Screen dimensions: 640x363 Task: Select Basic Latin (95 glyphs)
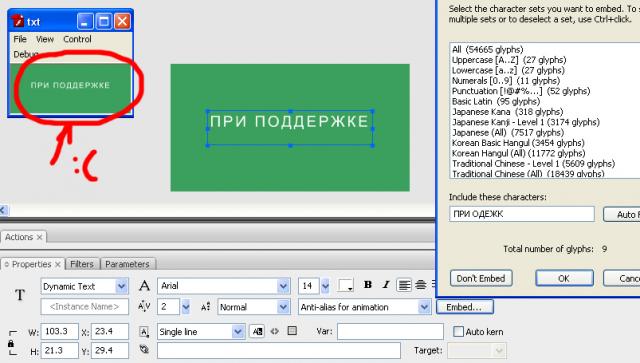[x=496, y=101]
